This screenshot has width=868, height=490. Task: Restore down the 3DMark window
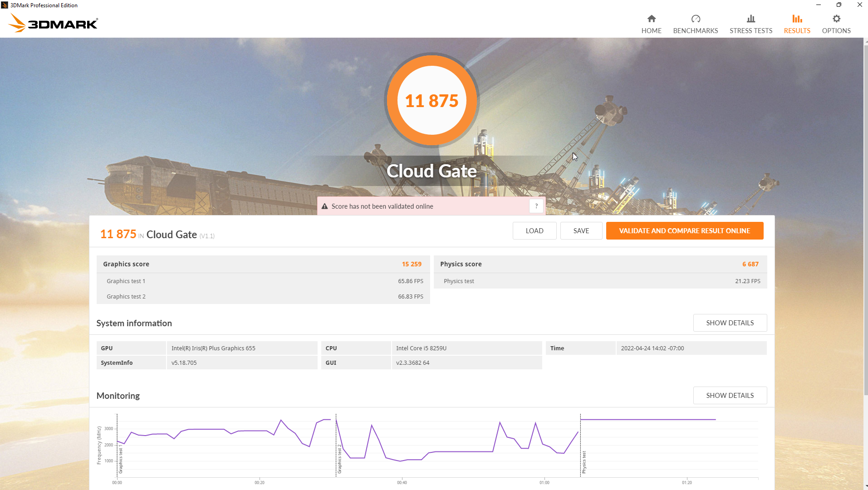pyautogui.click(x=839, y=5)
